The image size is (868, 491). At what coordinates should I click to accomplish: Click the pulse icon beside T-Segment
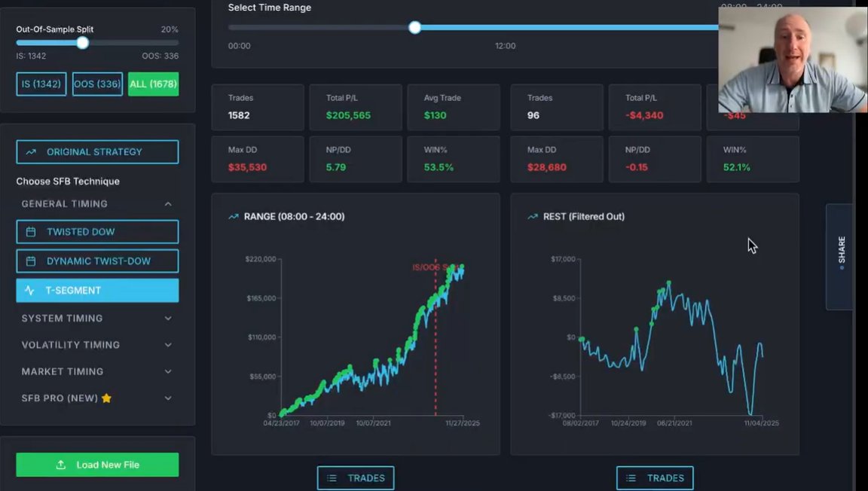(x=30, y=290)
